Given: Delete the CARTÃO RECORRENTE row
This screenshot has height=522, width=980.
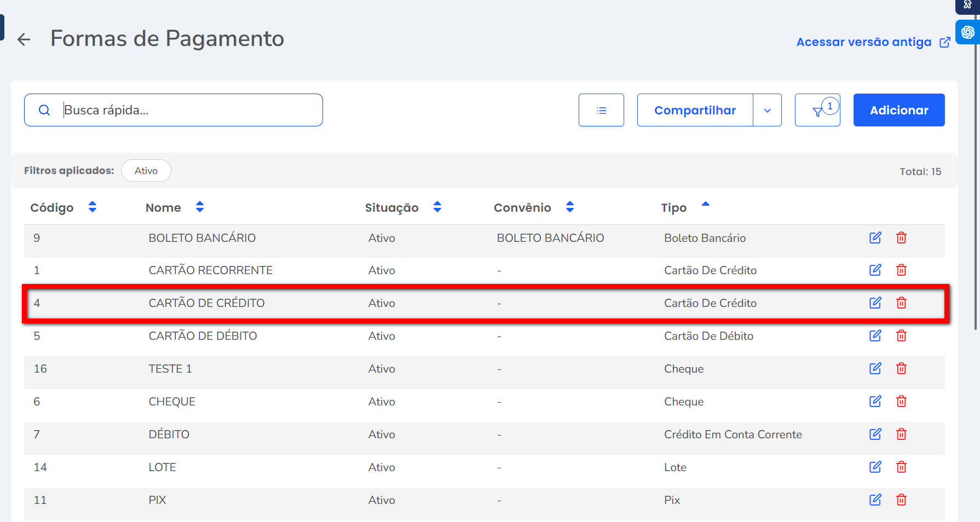Looking at the screenshot, I should coord(901,270).
